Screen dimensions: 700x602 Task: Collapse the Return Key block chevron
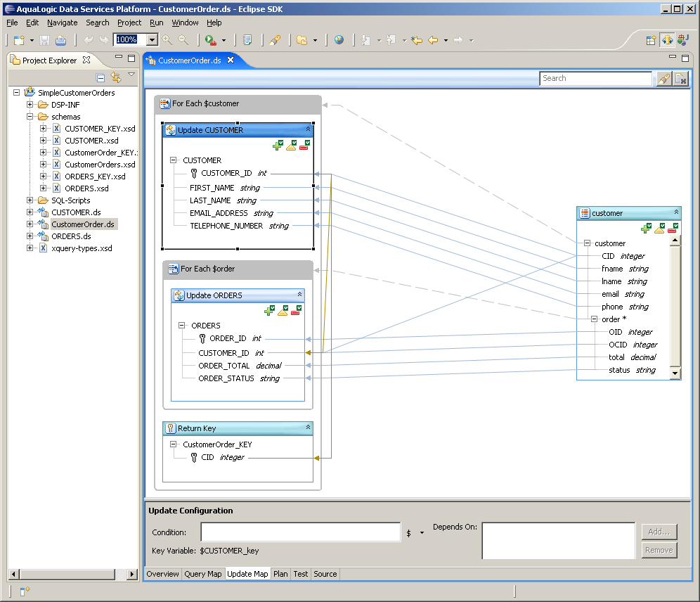click(x=308, y=428)
